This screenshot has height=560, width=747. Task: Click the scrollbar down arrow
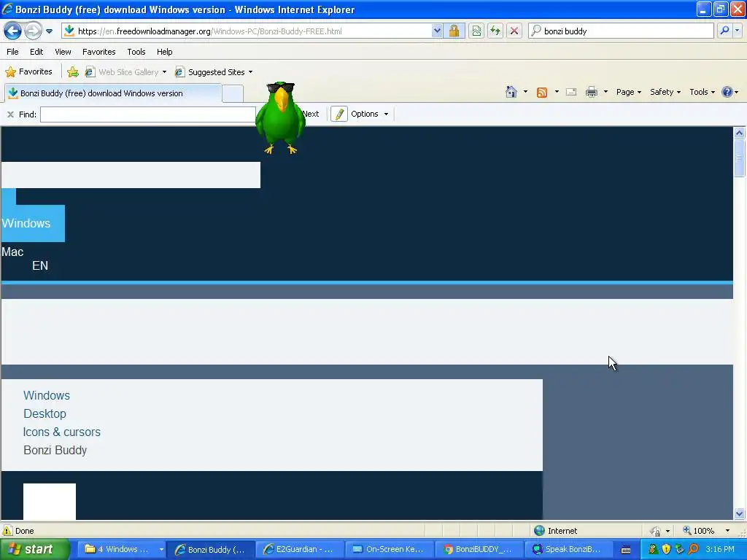pyautogui.click(x=740, y=513)
